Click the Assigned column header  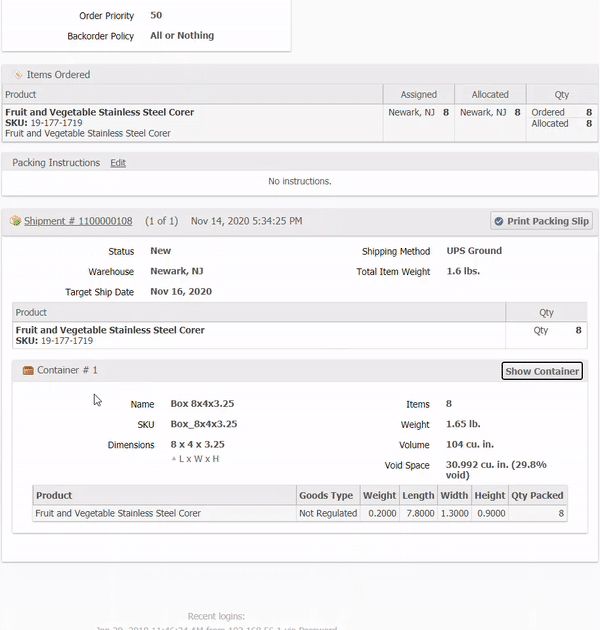click(418, 94)
